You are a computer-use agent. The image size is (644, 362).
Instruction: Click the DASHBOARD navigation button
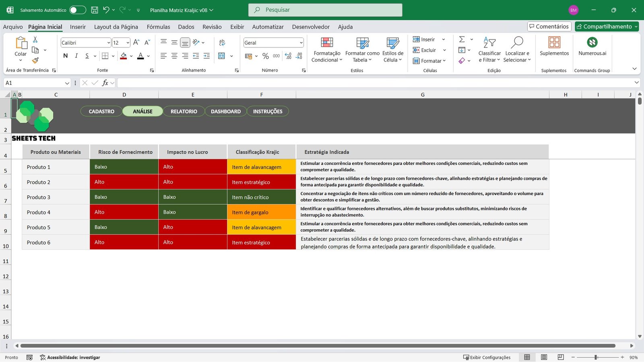tap(226, 111)
